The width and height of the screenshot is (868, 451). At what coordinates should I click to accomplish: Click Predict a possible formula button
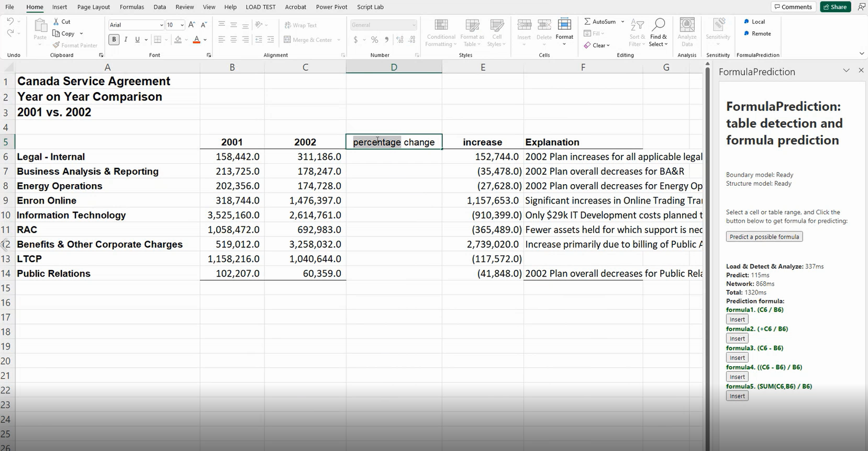coord(764,236)
